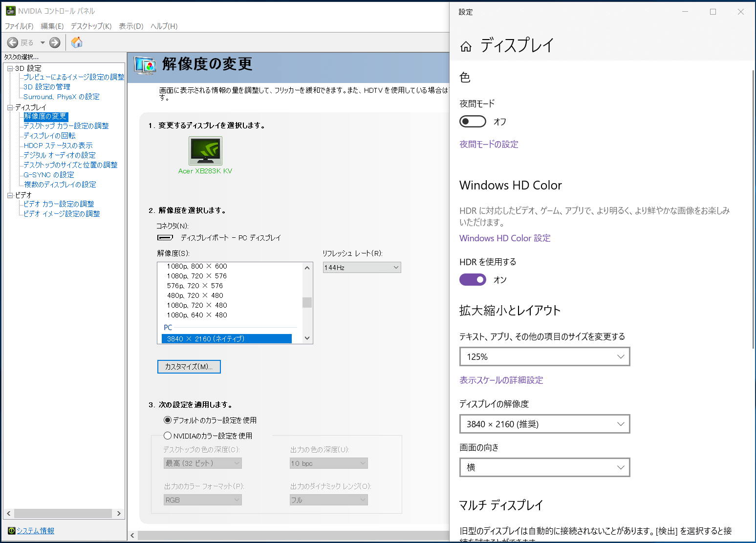756x543 pixels.
Task: Select 3D 設定の管理 tree item
Action: [x=47, y=87]
